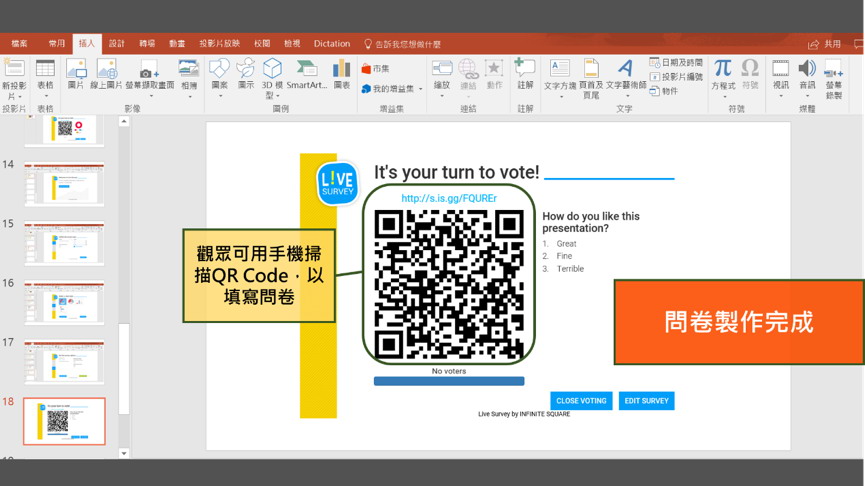Switch to the 校閱 review tab
Image resolution: width=865 pixels, height=486 pixels.
click(262, 44)
